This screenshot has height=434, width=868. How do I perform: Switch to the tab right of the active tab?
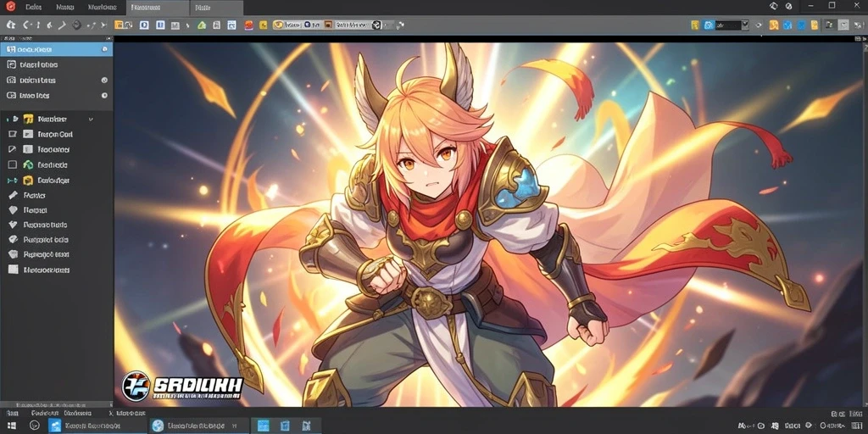point(216,8)
